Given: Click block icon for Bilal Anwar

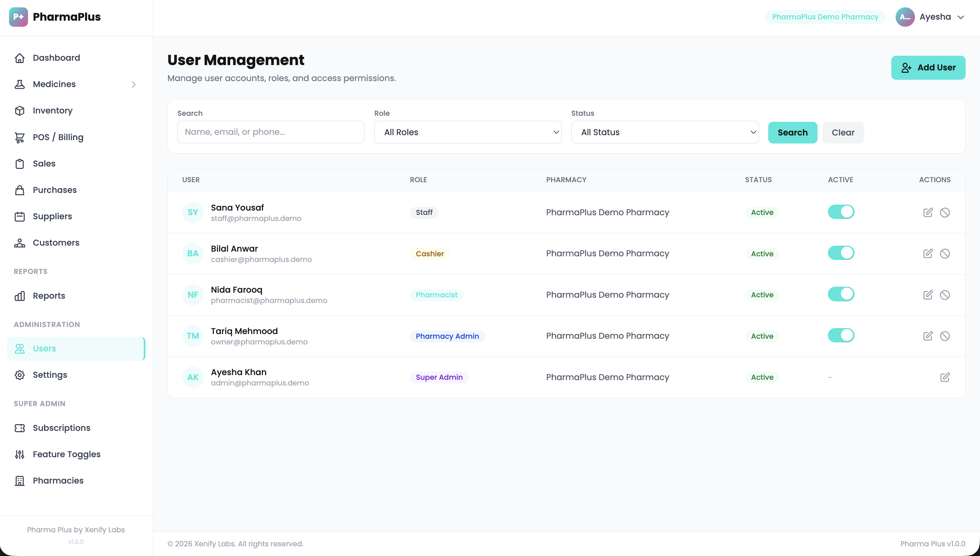Looking at the screenshot, I should (945, 254).
